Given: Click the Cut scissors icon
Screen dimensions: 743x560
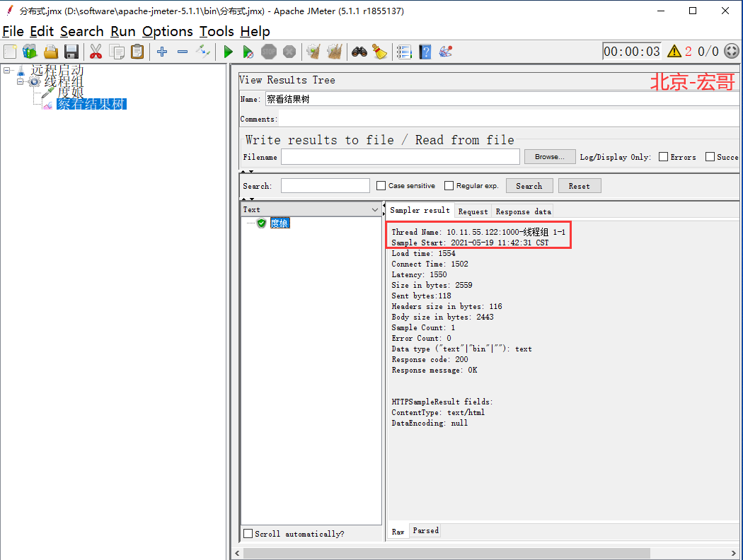Looking at the screenshot, I should [96, 52].
